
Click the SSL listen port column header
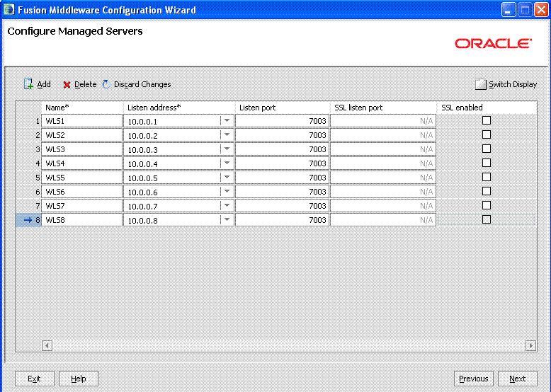(383, 108)
